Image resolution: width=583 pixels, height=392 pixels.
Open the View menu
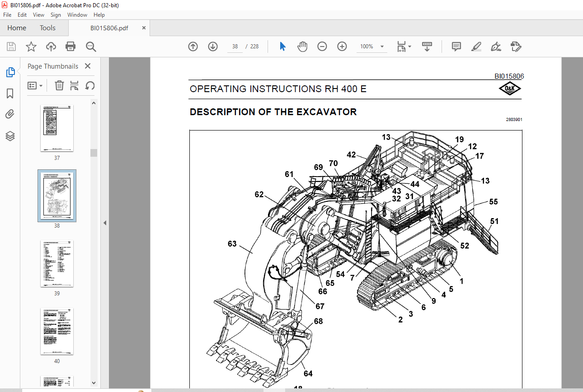tap(39, 15)
